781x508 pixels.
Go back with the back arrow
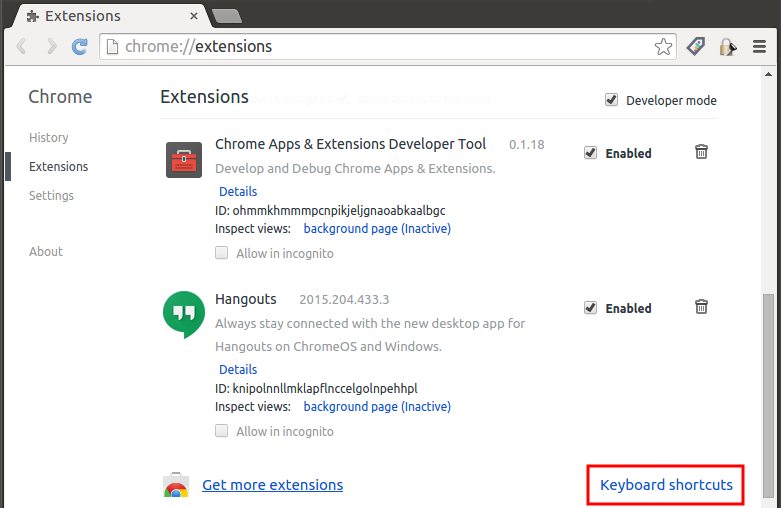click(x=21, y=46)
